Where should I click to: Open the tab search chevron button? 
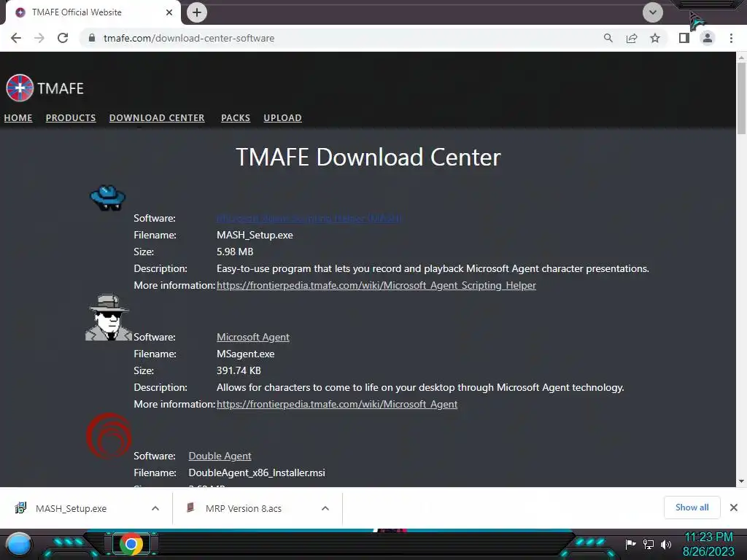click(x=653, y=12)
